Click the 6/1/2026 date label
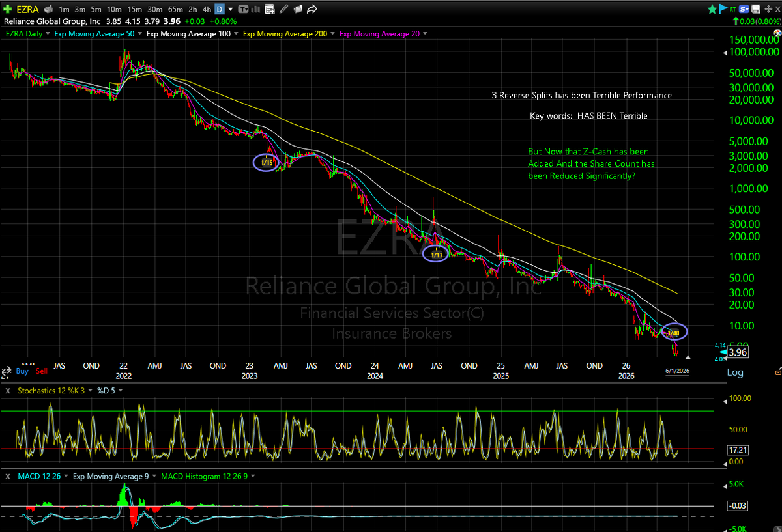 pyautogui.click(x=677, y=371)
